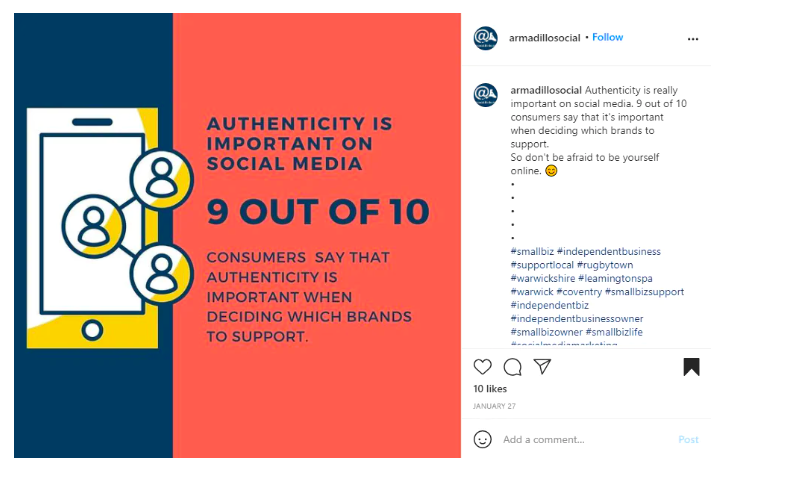The image size is (785, 478).
Task: Open comments via the speech bubble icon
Action: tap(512, 367)
